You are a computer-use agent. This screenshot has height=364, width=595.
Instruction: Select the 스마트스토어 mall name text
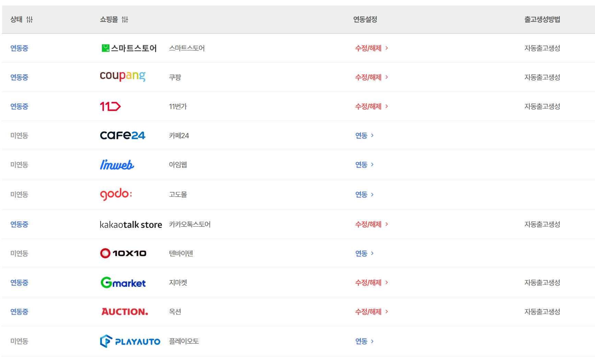[x=187, y=48]
